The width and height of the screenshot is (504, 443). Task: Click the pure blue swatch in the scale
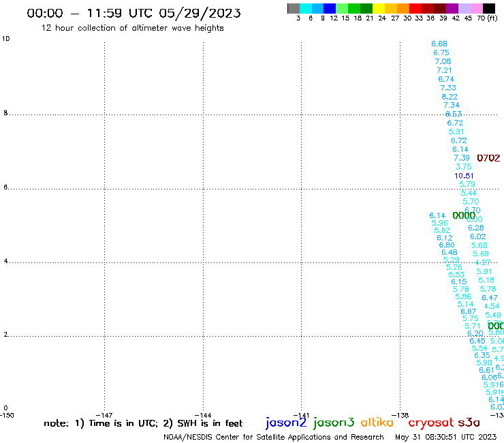point(330,8)
